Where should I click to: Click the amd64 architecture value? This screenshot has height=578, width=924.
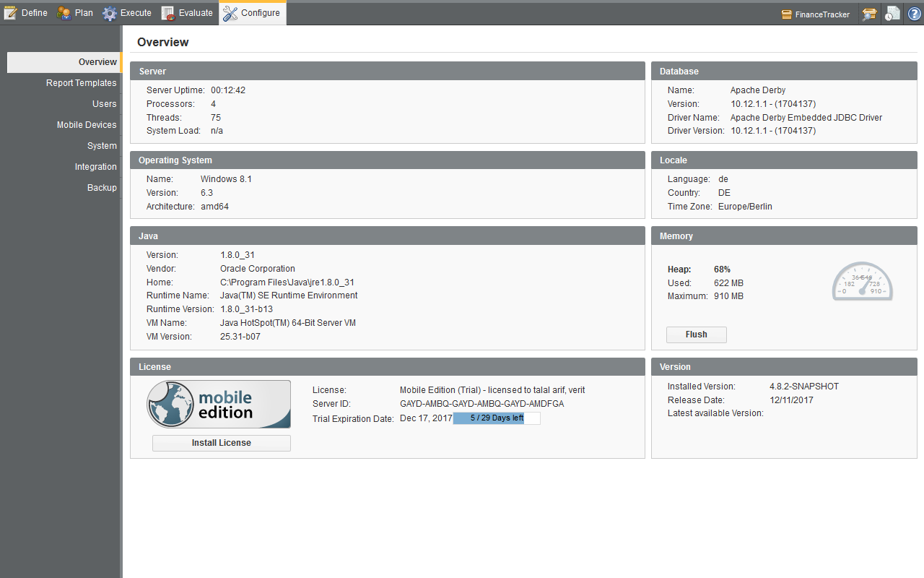coord(214,207)
